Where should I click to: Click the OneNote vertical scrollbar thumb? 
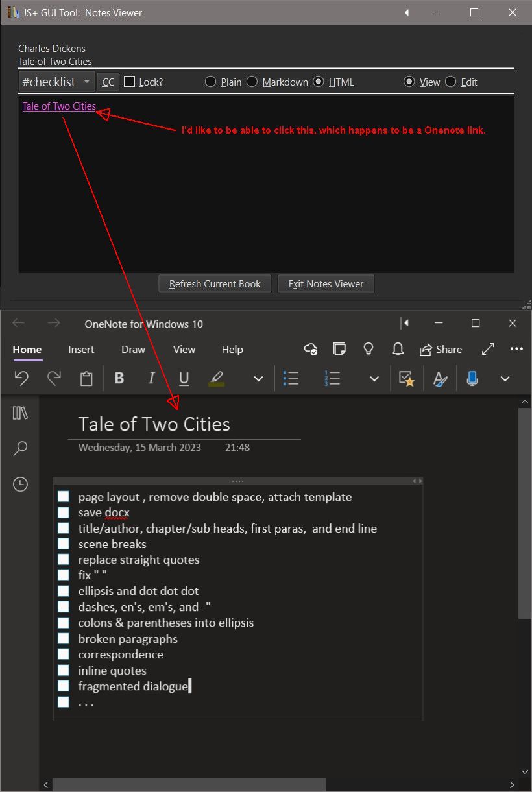pos(525,512)
